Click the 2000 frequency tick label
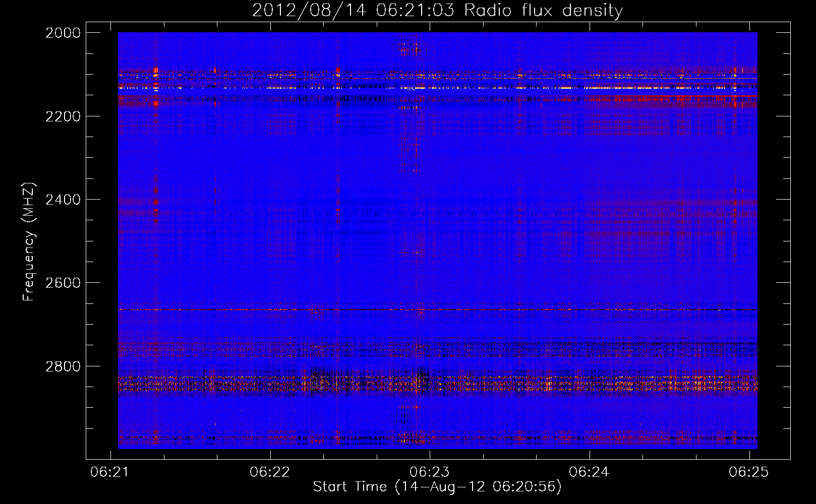Image resolution: width=816 pixels, height=504 pixels. [x=63, y=33]
